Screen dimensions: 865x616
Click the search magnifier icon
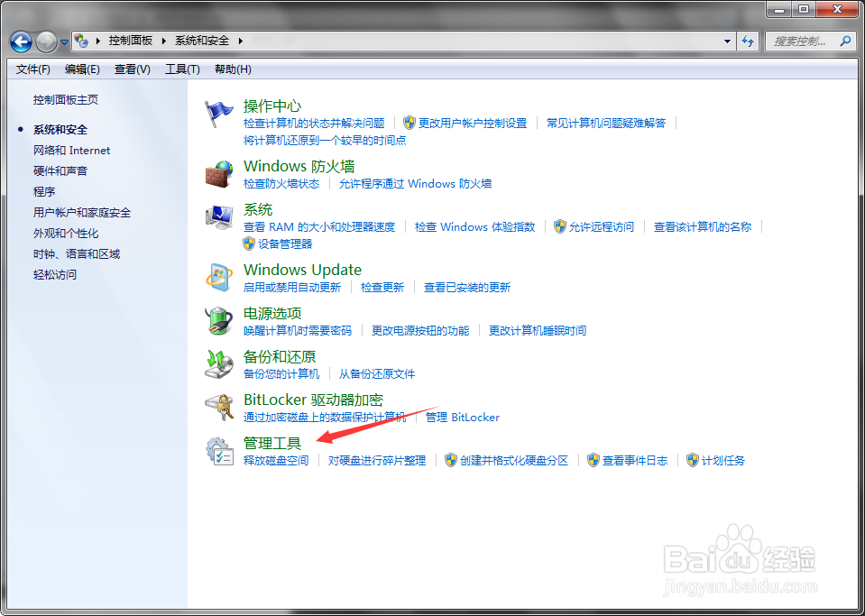845,41
